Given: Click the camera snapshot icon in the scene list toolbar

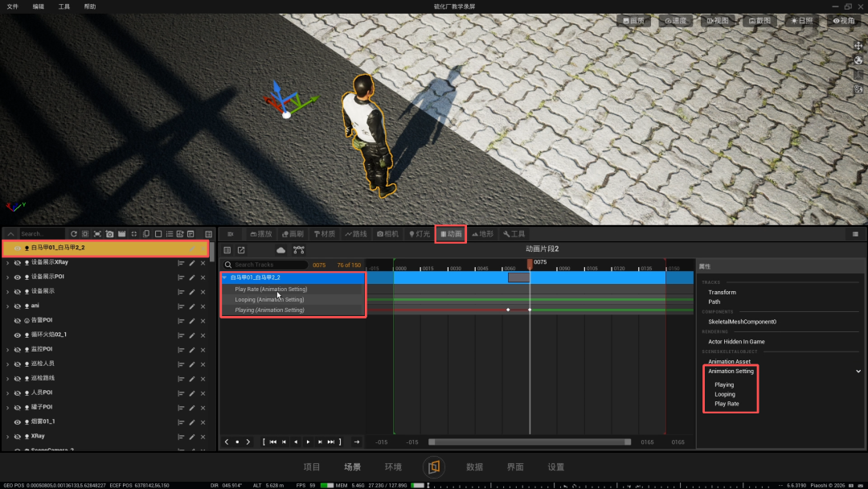Looking at the screenshot, I should coord(109,234).
